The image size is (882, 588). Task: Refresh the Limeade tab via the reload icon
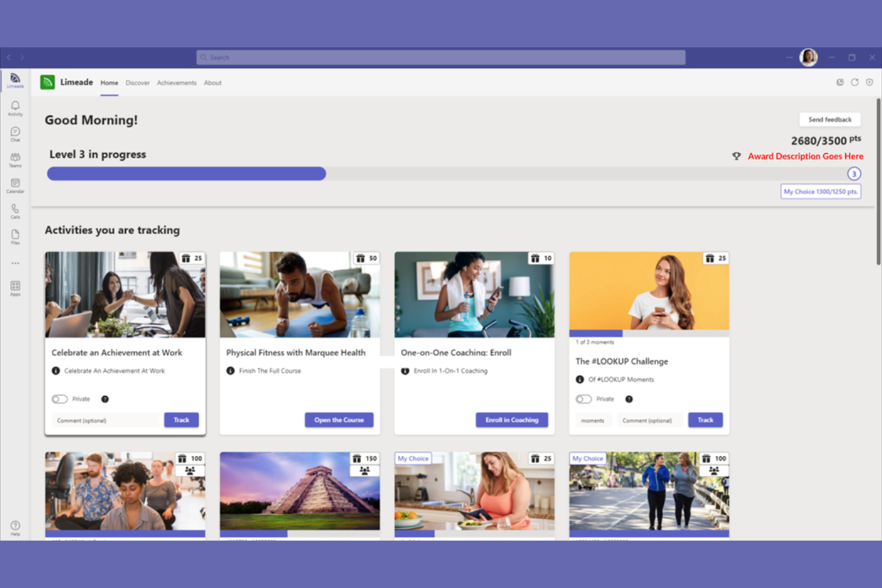(855, 82)
